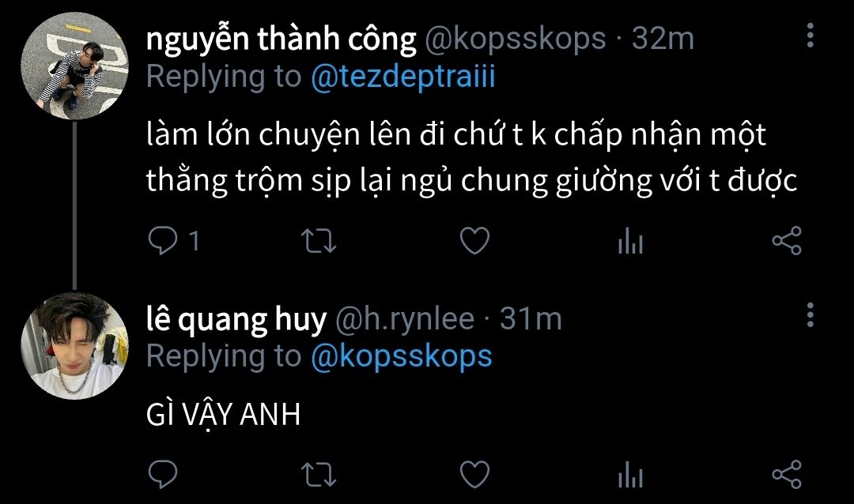Click the lê quang huy display name
The width and height of the screenshot is (854, 504).
(236, 319)
